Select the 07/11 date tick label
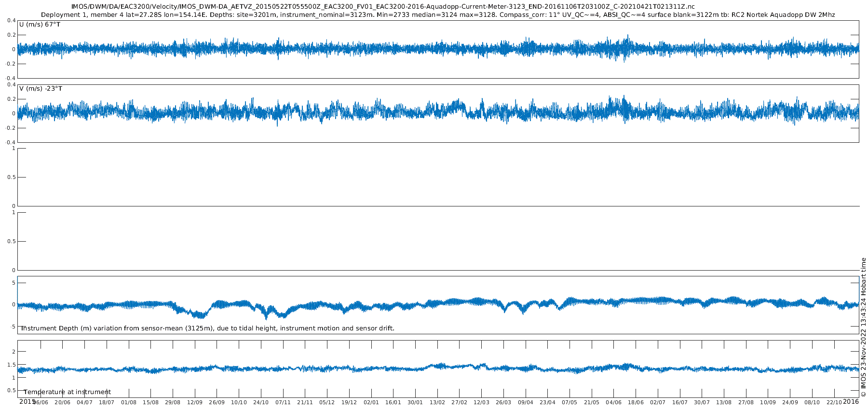Viewport: 868px width, 410px height. tap(283, 402)
